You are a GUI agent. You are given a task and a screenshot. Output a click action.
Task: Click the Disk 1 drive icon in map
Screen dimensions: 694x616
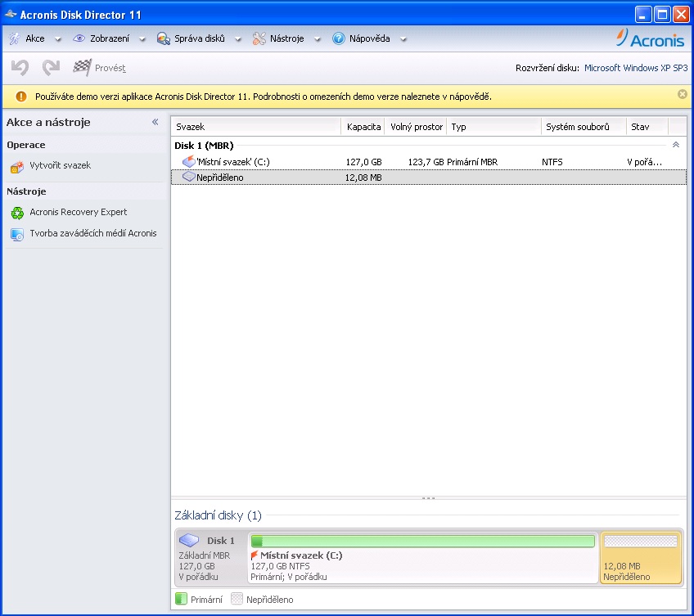click(189, 540)
